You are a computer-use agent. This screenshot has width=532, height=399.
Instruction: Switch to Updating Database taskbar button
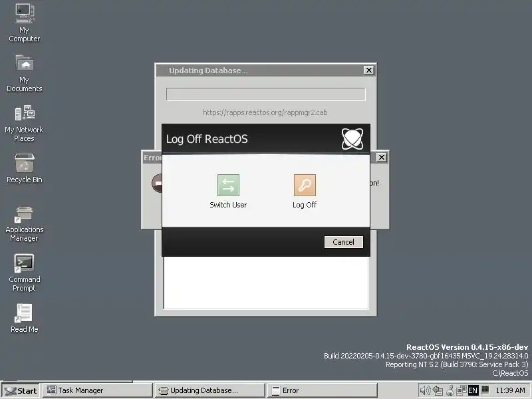(x=210, y=390)
